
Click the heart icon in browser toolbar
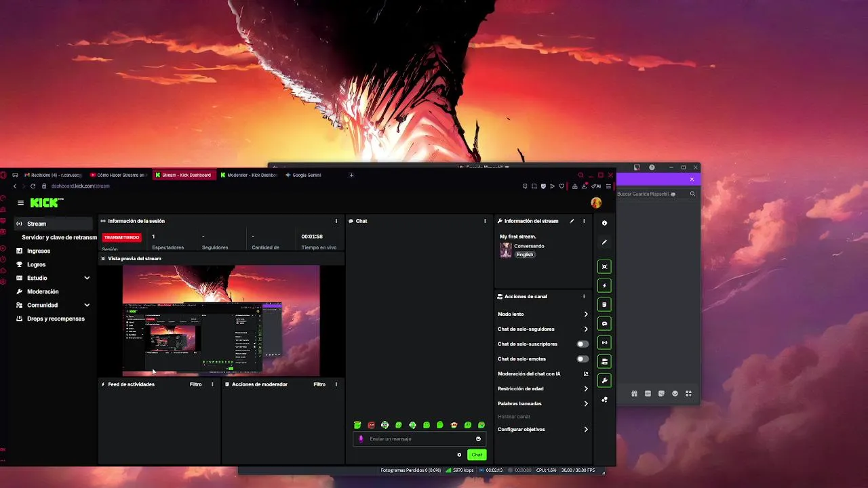pyautogui.click(x=561, y=186)
